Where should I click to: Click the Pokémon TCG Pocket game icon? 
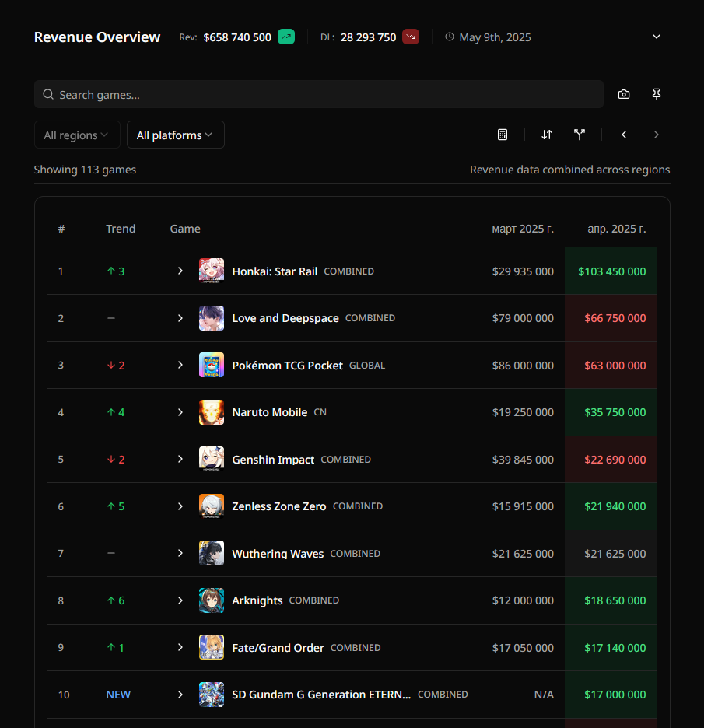point(212,365)
